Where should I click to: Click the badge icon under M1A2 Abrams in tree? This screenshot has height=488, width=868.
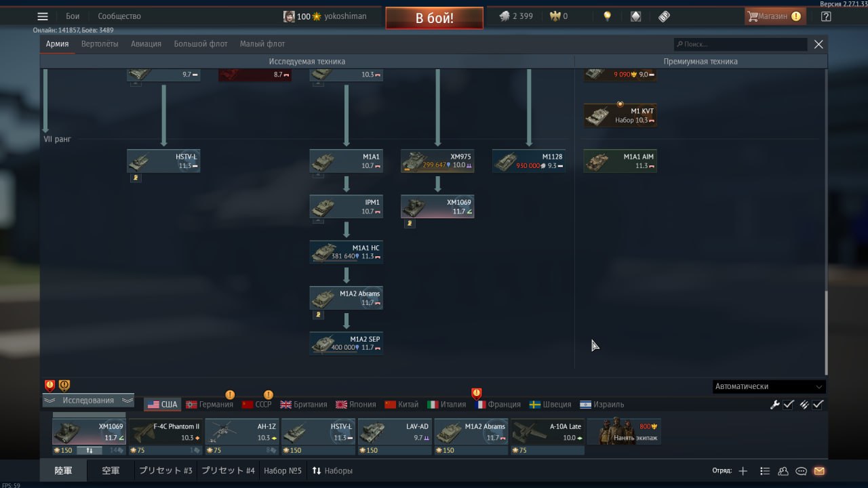pos(319,314)
